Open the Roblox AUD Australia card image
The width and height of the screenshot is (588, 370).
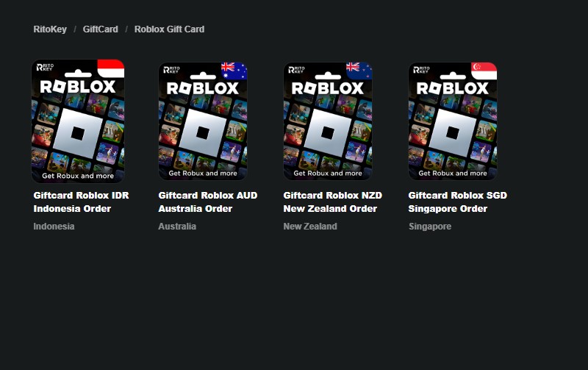[203, 121]
